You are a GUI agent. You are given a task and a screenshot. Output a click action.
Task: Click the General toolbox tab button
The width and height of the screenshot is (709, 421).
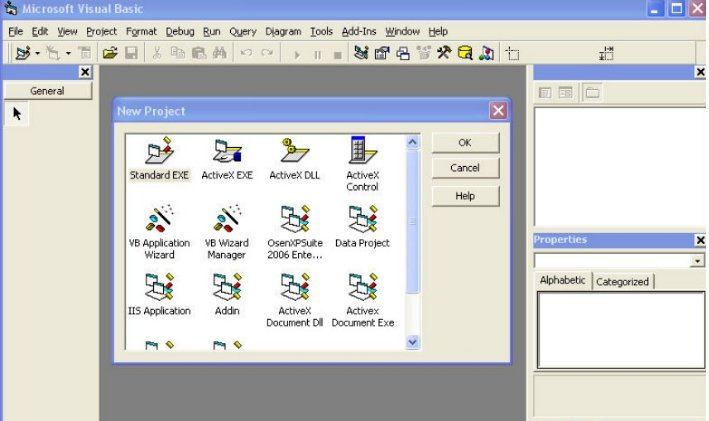(x=47, y=91)
